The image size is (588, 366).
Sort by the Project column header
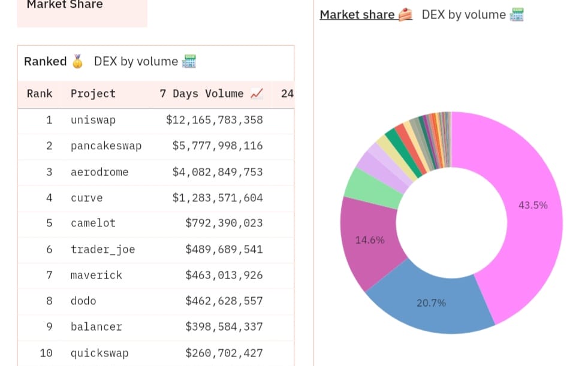point(93,94)
